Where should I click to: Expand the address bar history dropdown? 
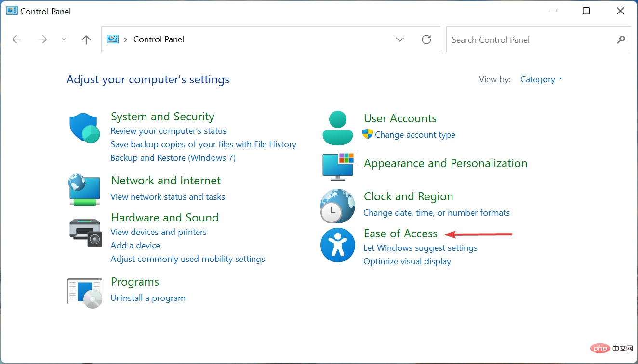(400, 39)
